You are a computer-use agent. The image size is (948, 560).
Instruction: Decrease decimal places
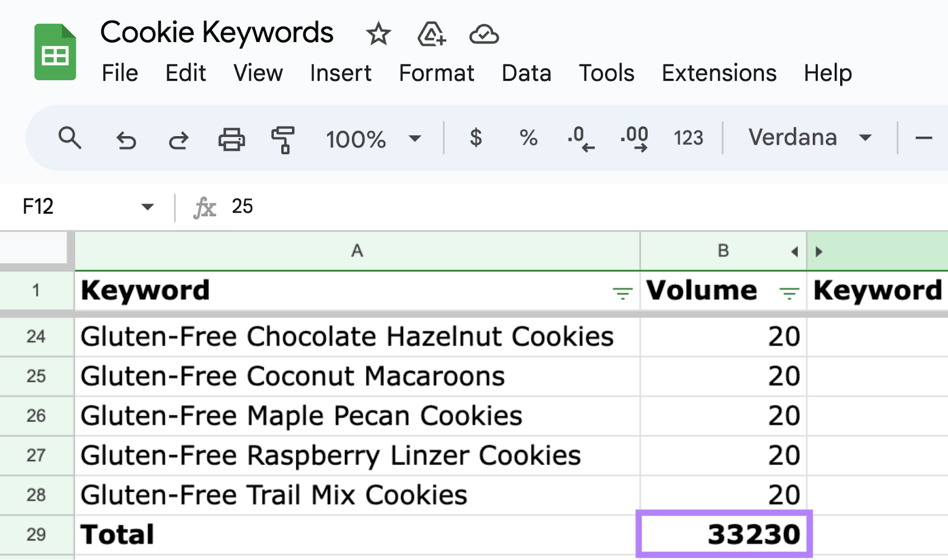coord(578,139)
